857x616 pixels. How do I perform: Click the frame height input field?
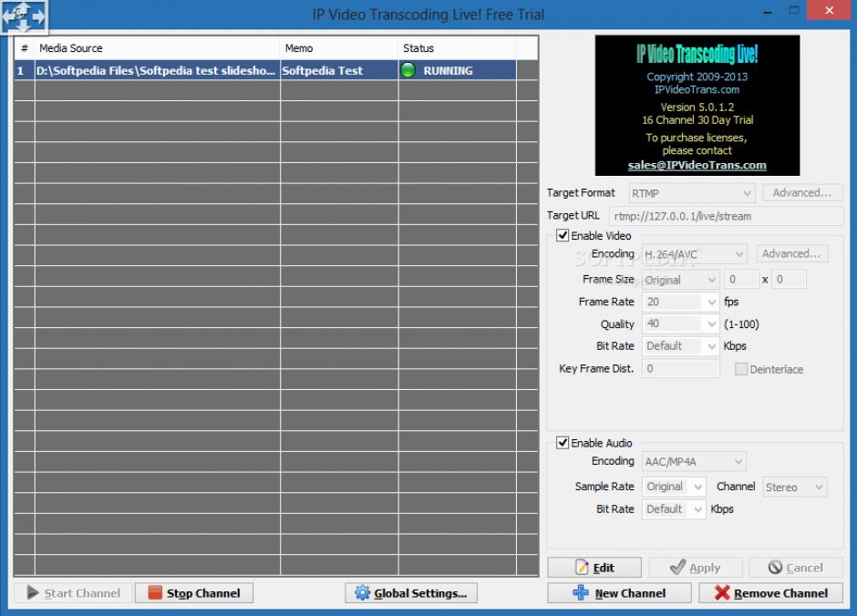pos(789,279)
